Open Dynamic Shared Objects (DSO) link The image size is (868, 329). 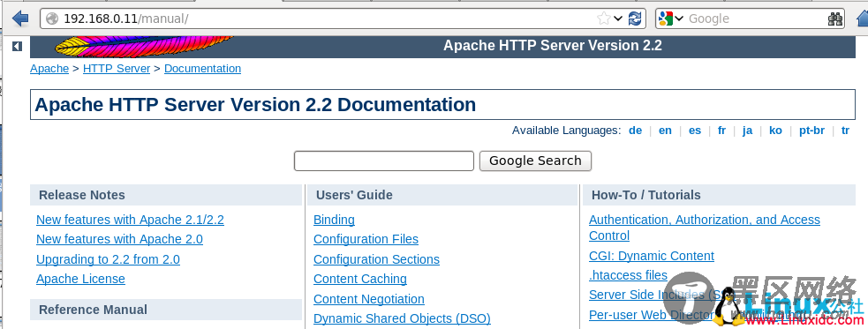402,319
